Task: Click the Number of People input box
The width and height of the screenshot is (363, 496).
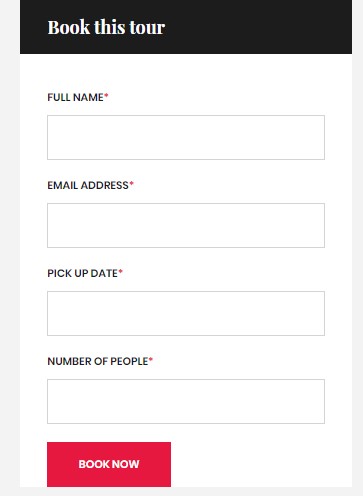Action: [186, 401]
